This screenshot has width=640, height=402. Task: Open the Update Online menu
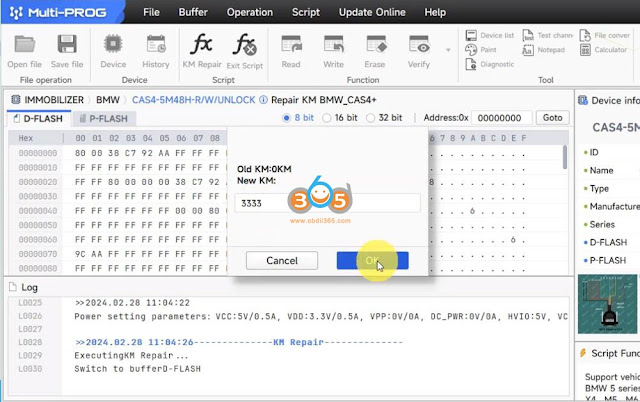372,12
